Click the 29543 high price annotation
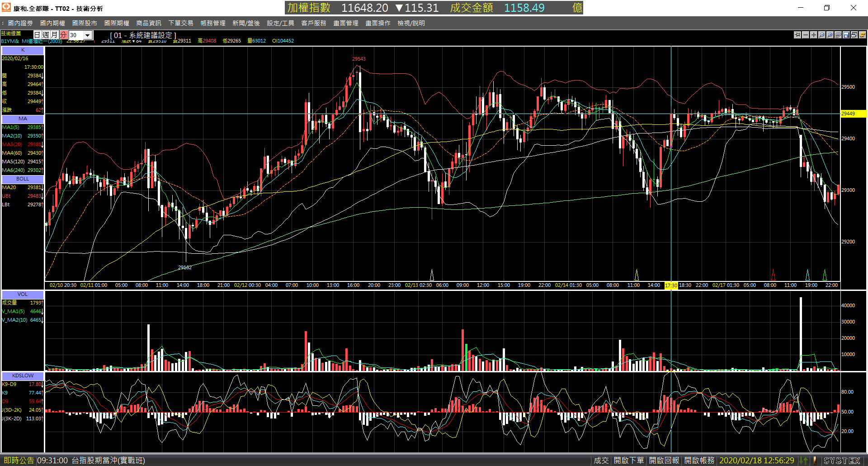 pyautogui.click(x=359, y=59)
